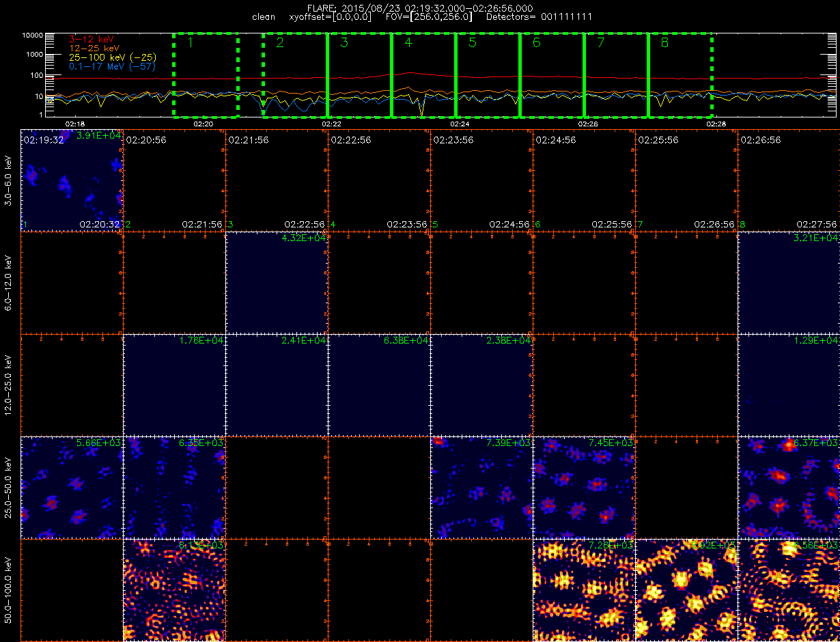Click the 12.0-25.0 keV row label
Image resolution: width=840 pixels, height=642 pixels.
tap(8, 385)
